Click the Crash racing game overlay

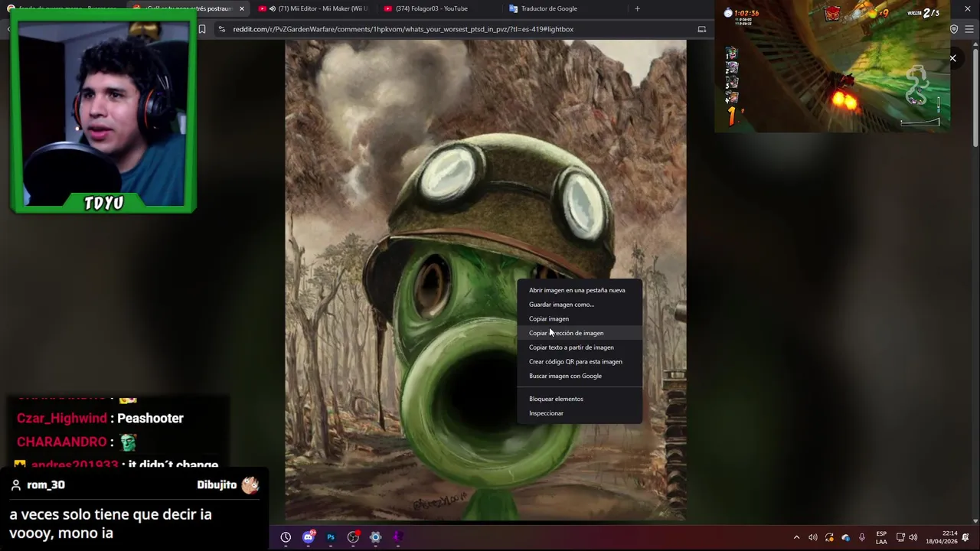834,66
